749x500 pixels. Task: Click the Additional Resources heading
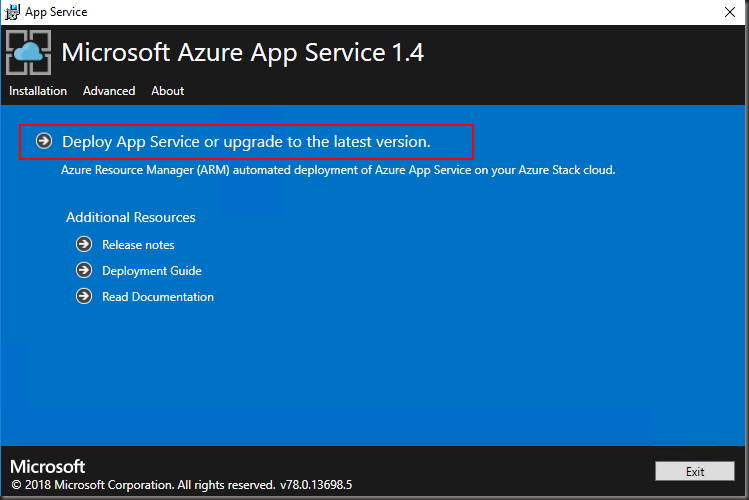pos(131,217)
